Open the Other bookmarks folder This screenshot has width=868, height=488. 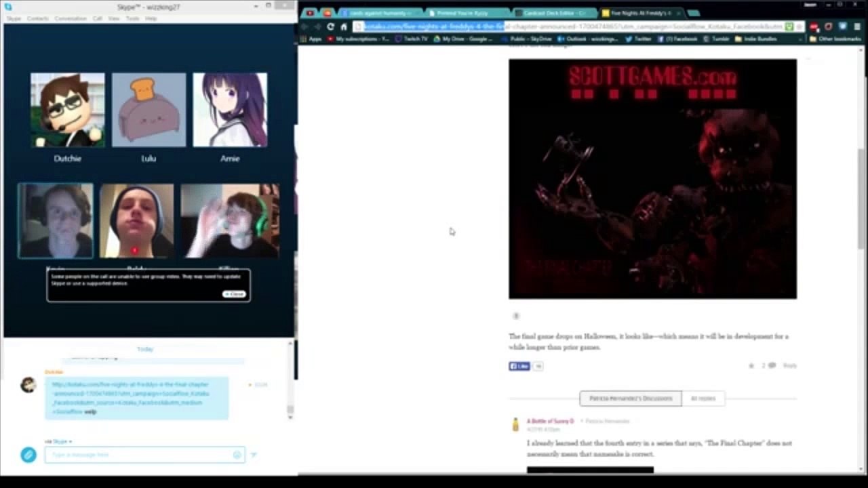[x=835, y=39]
